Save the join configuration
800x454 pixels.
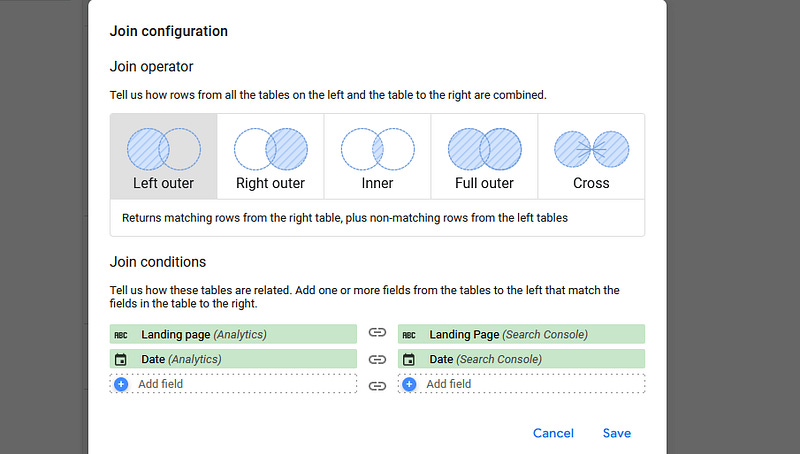(x=617, y=433)
